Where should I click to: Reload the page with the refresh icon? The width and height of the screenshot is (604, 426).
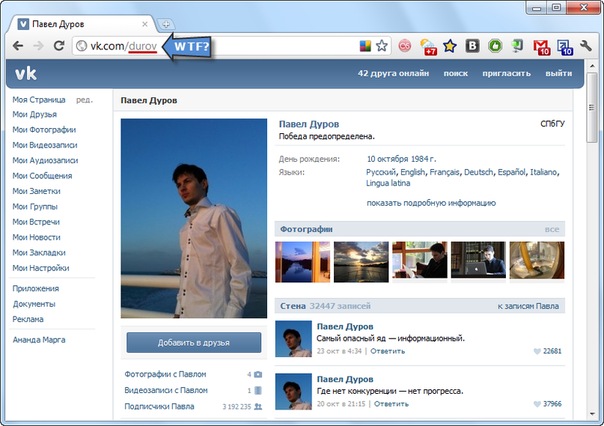(59, 46)
